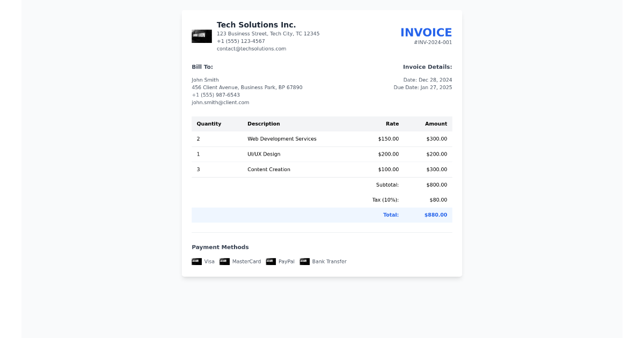Click the Bill To section header
Image resolution: width=644 pixels, height=338 pixels.
tap(202, 67)
